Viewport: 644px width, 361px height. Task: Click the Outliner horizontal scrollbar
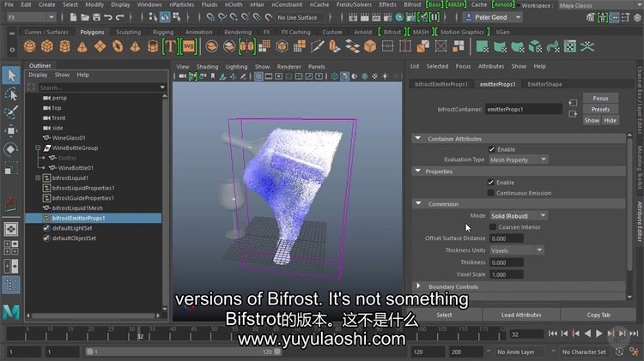click(94, 316)
